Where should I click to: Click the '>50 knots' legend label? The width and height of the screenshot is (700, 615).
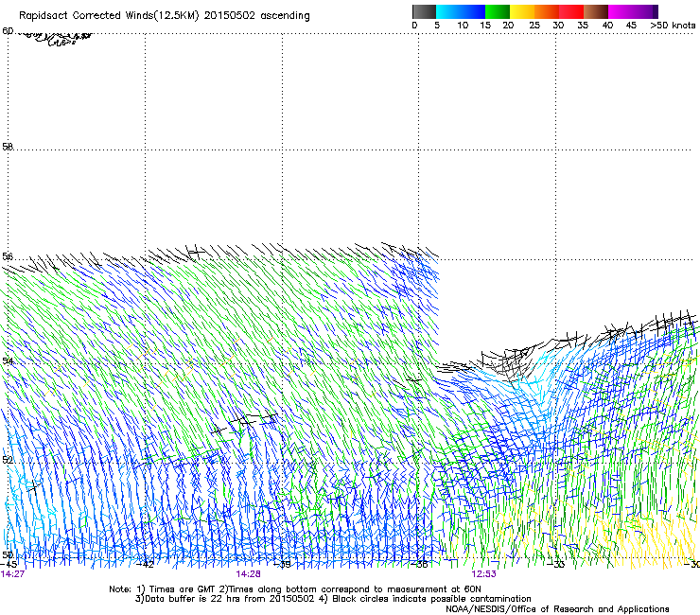[673, 26]
